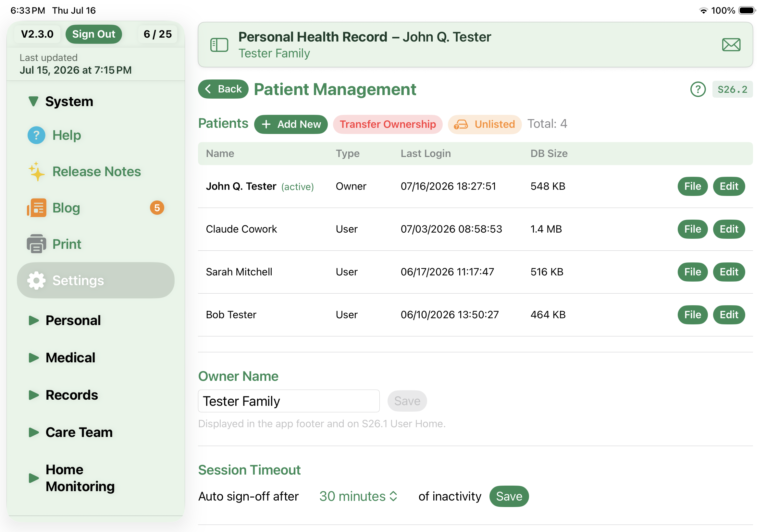This screenshot has height=532, width=766.
Task: Show Unlisted patients
Action: [x=485, y=124]
